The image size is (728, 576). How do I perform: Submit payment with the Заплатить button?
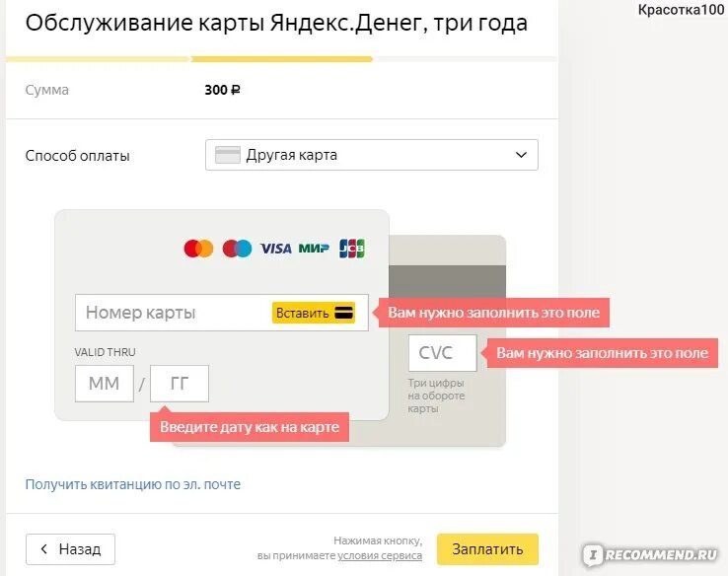pos(487,549)
